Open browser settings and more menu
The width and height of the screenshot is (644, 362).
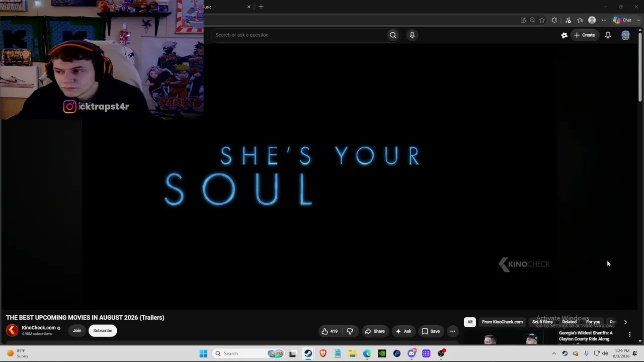[x=604, y=20]
